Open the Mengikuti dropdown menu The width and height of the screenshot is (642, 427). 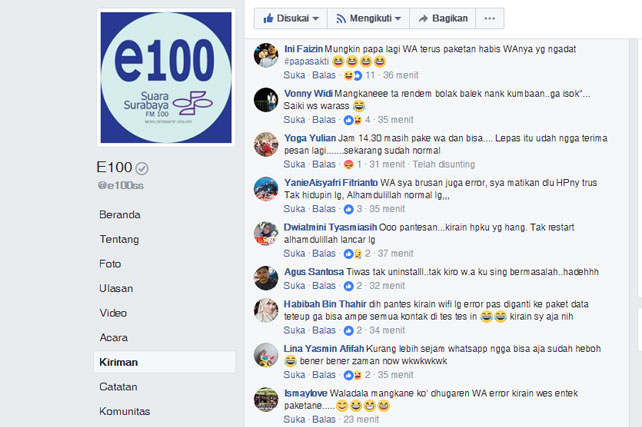(368, 18)
